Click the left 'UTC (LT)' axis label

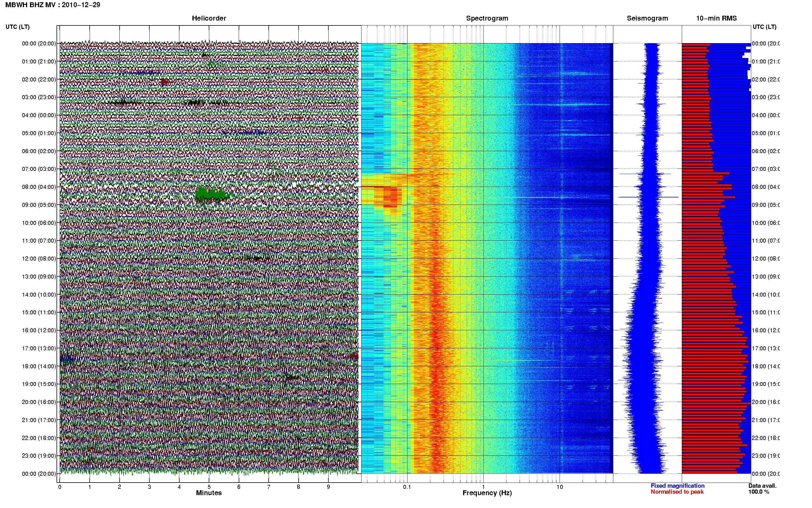pyautogui.click(x=17, y=27)
